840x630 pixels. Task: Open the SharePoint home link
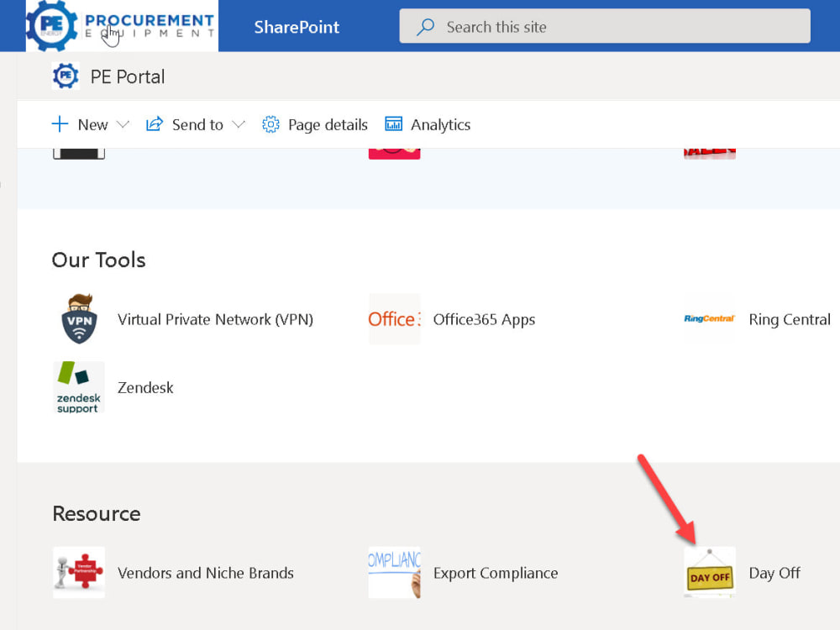297,27
